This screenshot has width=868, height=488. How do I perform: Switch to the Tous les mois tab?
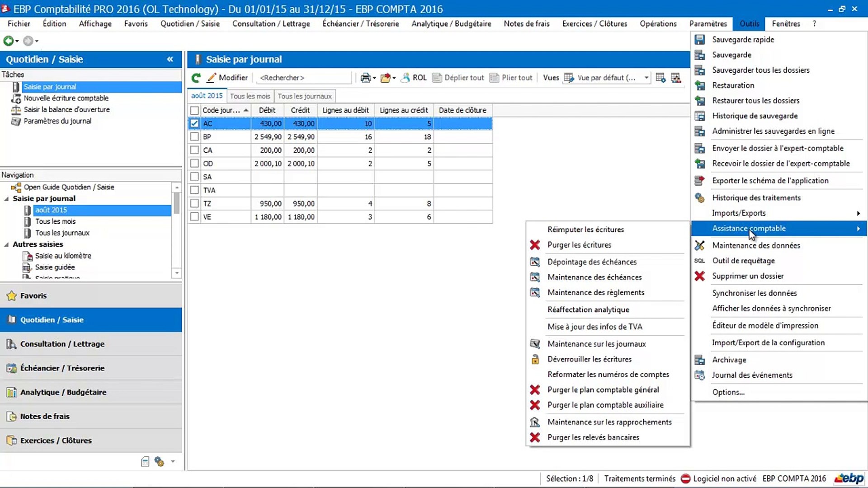(250, 96)
